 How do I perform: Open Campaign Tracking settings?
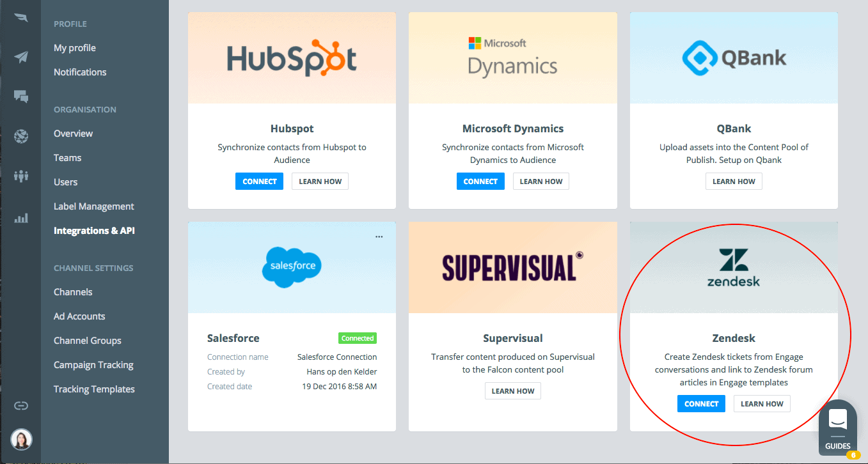click(x=93, y=365)
